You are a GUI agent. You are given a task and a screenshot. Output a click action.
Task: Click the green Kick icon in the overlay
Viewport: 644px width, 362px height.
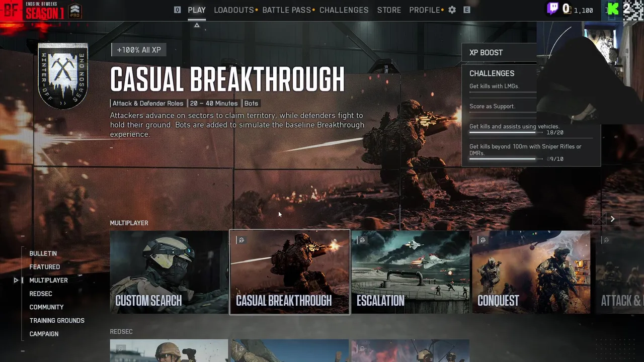(613, 9)
